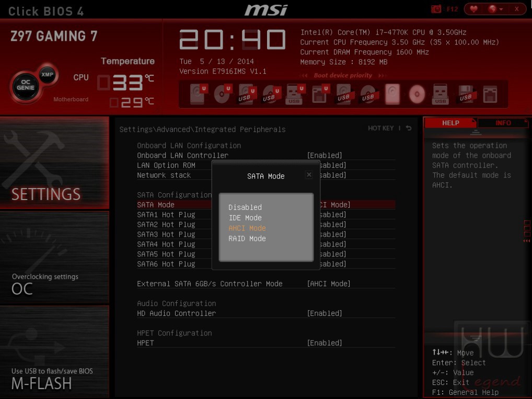This screenshot has height=399, width=532.
Task: Select the SATA2 Hot Plug setting
Action: coord(166,225)
